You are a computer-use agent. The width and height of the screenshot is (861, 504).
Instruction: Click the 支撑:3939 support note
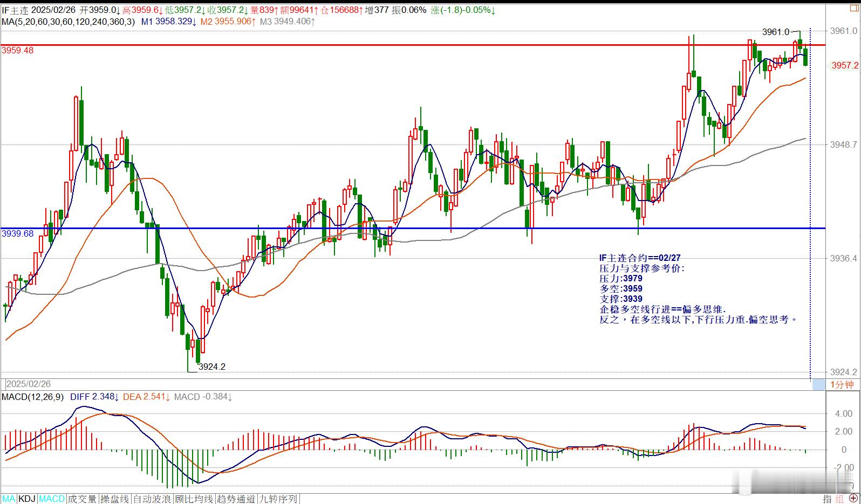point(621,299)
